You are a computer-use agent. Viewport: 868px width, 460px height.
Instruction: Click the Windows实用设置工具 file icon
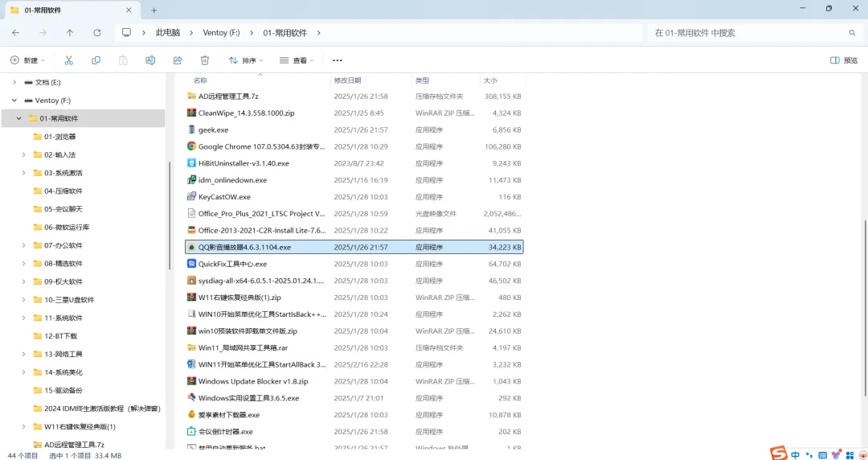click(191, 398)
